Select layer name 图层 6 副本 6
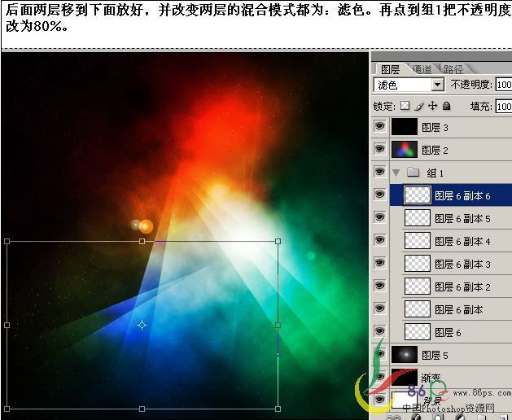Image resolution: width=512 pixels, height=420 pixels. (x=462, y=196)
